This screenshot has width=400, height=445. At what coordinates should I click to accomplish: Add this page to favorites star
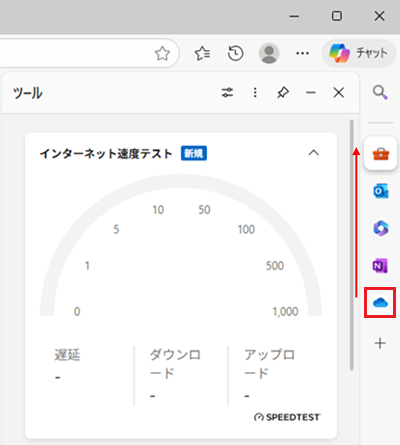pos(162,53)
